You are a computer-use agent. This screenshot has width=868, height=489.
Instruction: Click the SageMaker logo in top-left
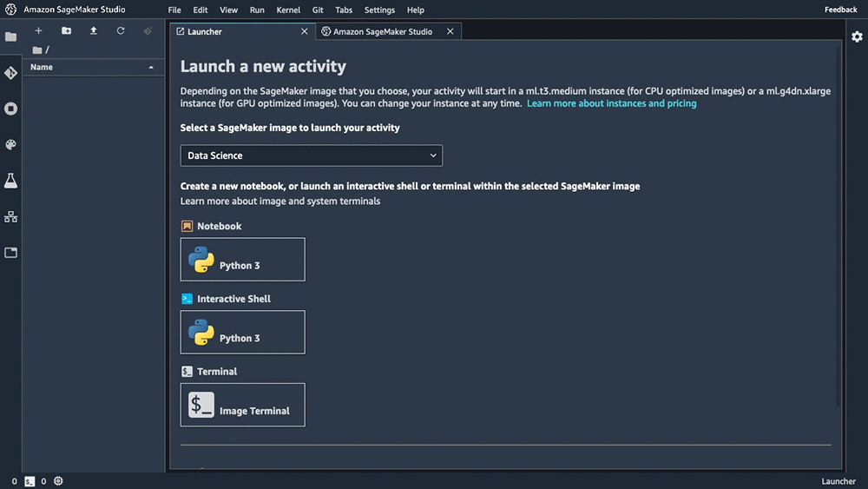pos(10,10)
